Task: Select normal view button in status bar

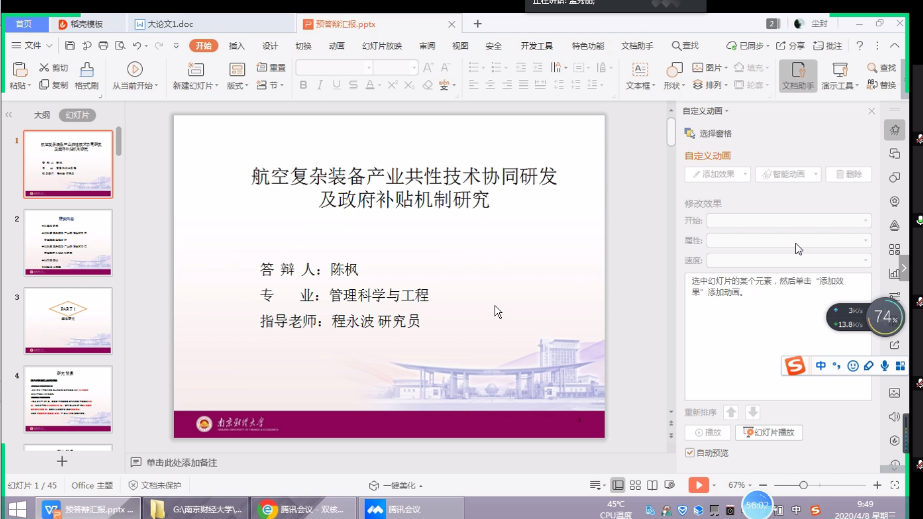Action: point(619,485)
